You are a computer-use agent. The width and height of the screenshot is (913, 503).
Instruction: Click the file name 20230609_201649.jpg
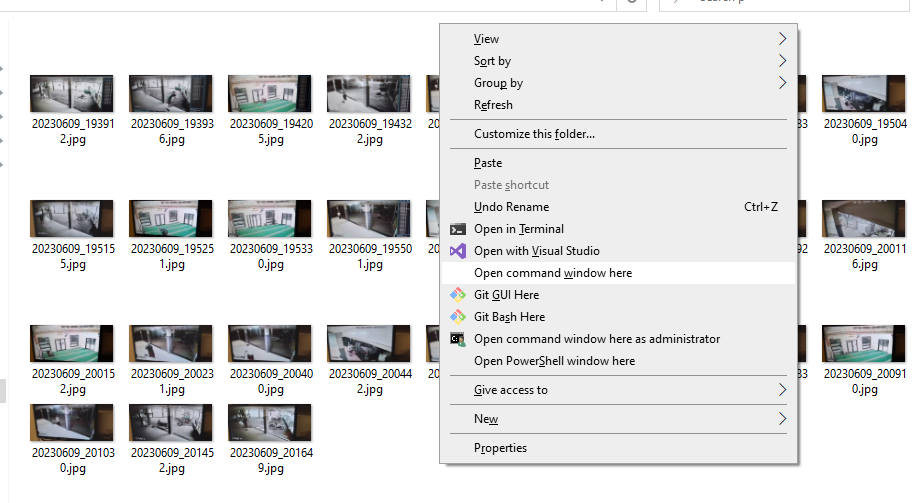[271, 461]
